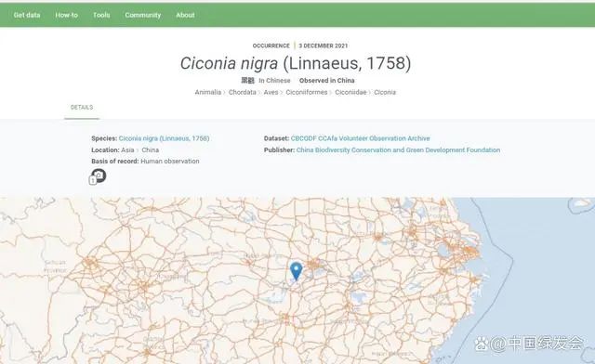Click Animalia in the taxonomy breadcrumb

[x=208, y=92]
